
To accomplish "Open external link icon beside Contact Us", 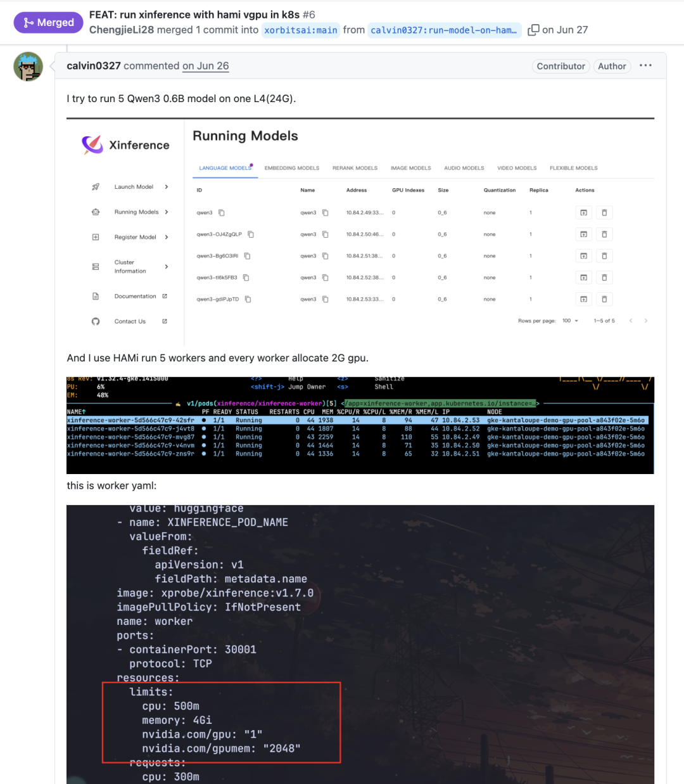I will 165,321.
